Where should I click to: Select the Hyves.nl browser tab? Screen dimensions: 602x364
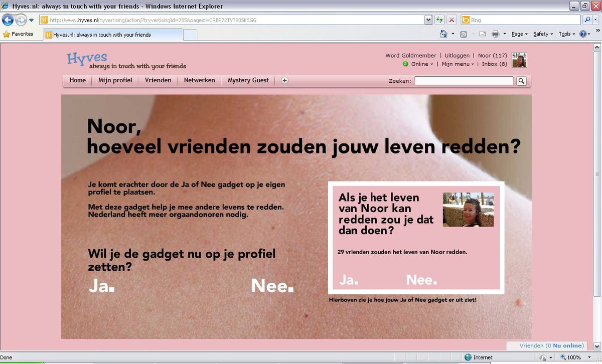[113, 35]
